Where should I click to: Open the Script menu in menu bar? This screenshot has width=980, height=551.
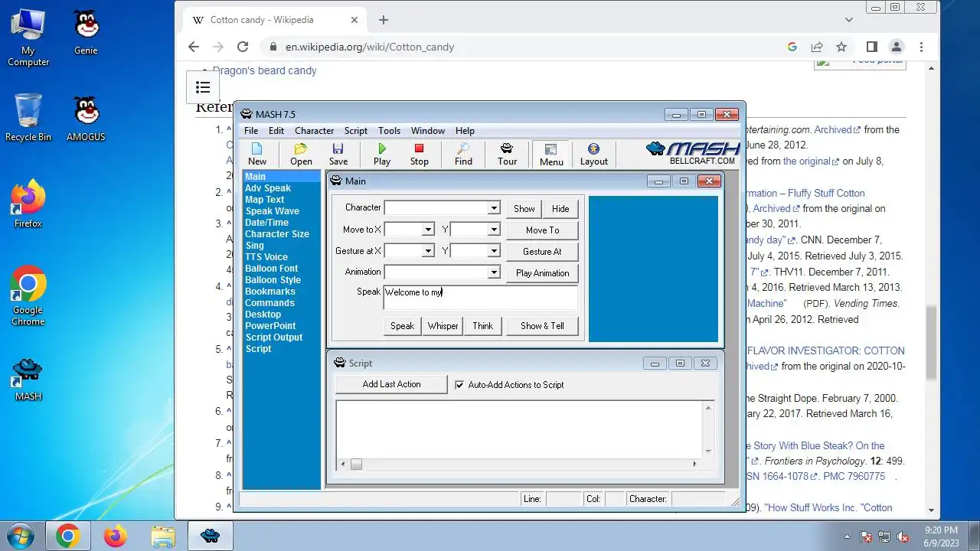click(x=356, y=131)
